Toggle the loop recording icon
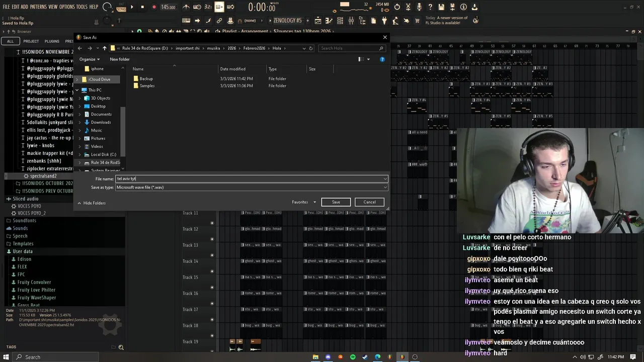This screenshot has height=362, width=644. 230,7
